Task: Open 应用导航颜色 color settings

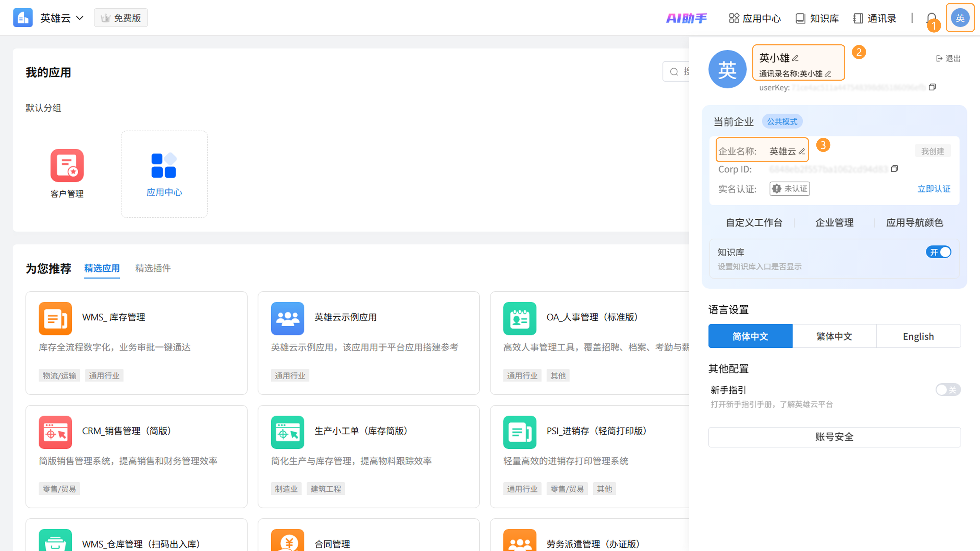Action: tap(915, 222)
